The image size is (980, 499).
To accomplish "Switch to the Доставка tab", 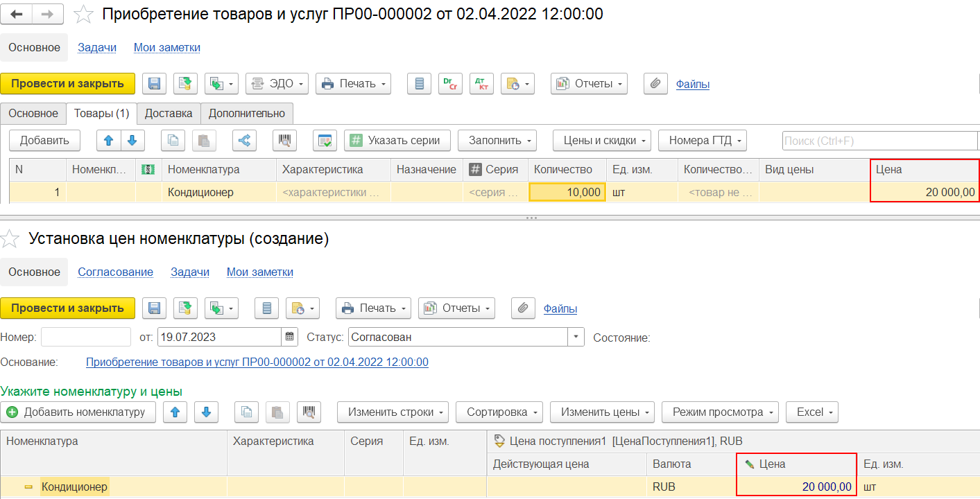I will click(x=169, y=114).
